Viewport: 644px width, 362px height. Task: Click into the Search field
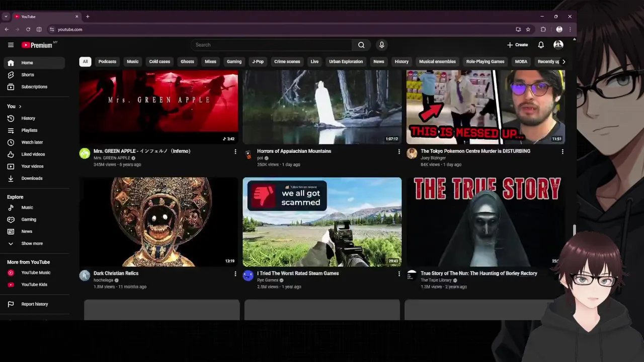pos(272,45)
